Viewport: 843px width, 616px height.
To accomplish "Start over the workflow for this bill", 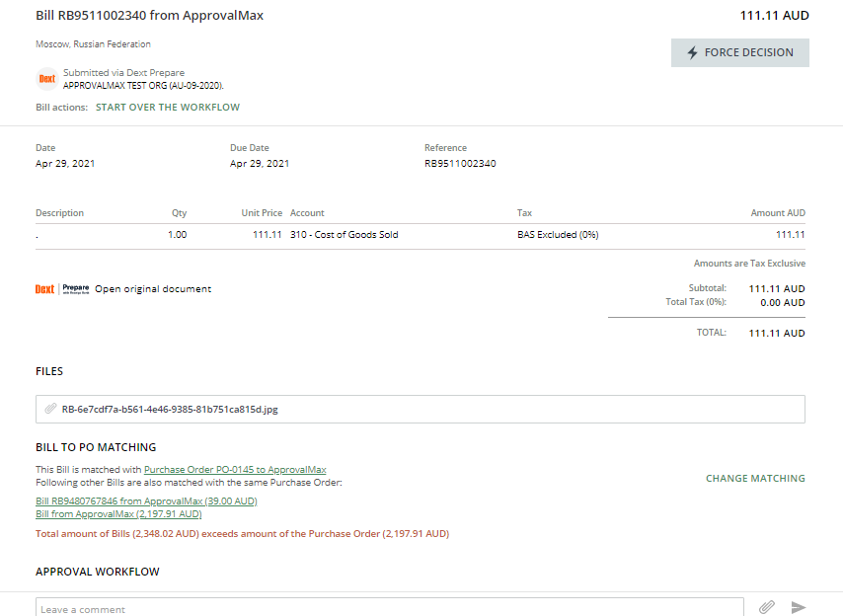I will click(168, 107).
